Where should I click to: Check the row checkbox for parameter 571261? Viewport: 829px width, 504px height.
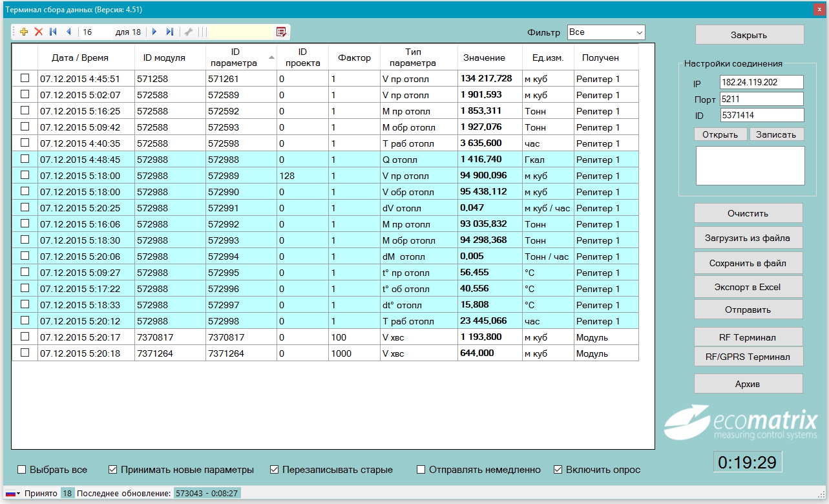[25, 78]
